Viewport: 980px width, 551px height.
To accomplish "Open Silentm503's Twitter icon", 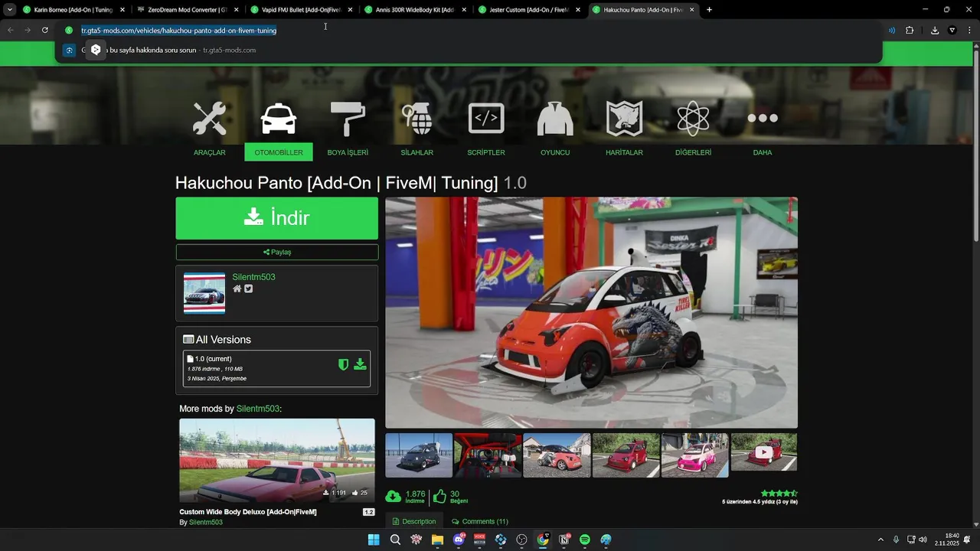I will (248, 289).
